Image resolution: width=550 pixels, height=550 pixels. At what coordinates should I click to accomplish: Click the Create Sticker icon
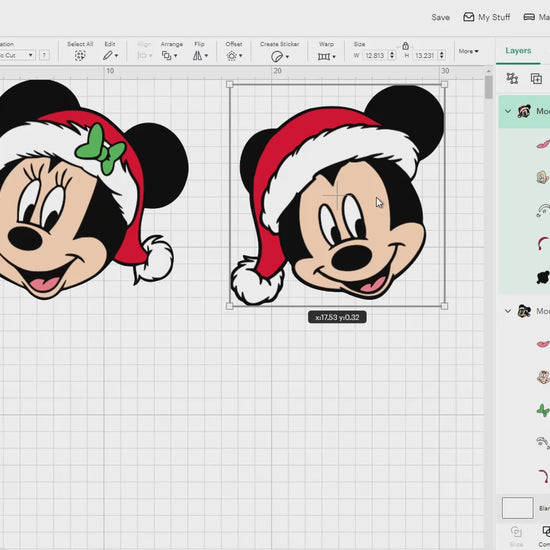coord(277,56)
